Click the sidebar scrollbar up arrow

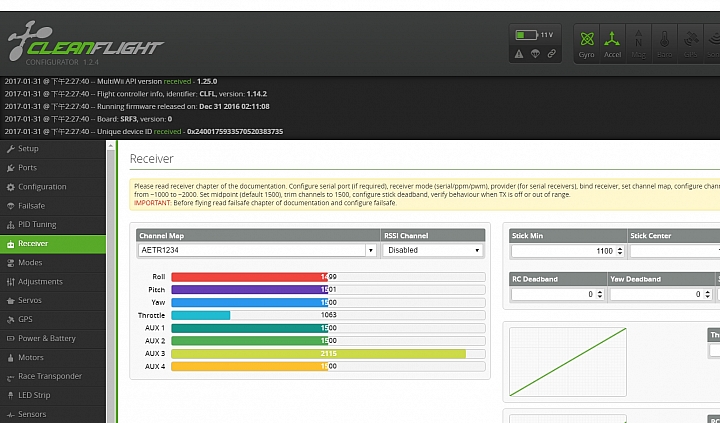(x=110, y=146)
